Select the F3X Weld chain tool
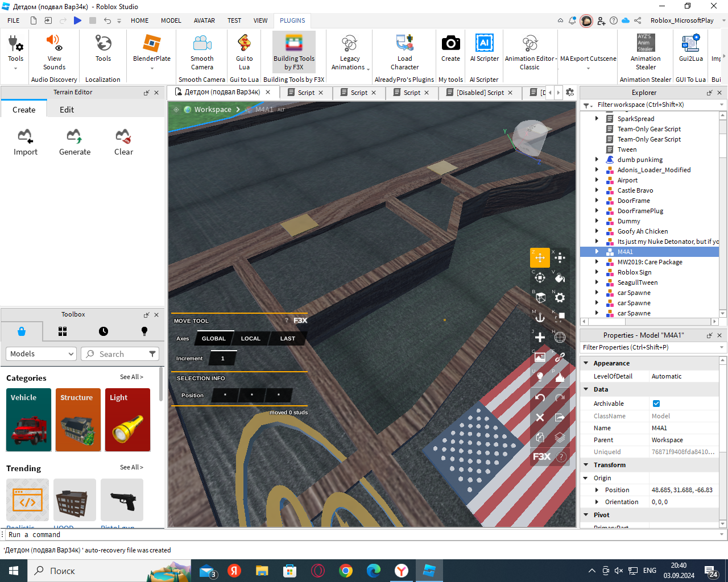Image resolution: width=728 pixels, height=582 pixels. (560, 357)
